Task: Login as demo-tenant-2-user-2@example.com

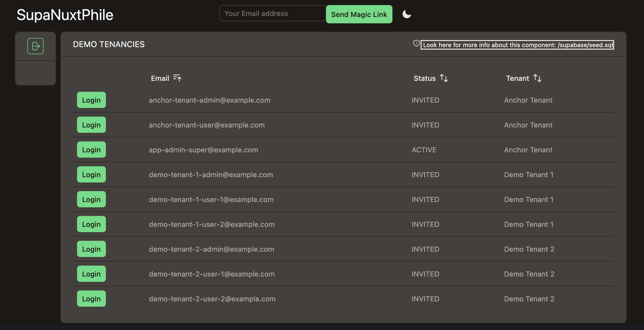Action: pyautogui.click(x=91, y=299)
